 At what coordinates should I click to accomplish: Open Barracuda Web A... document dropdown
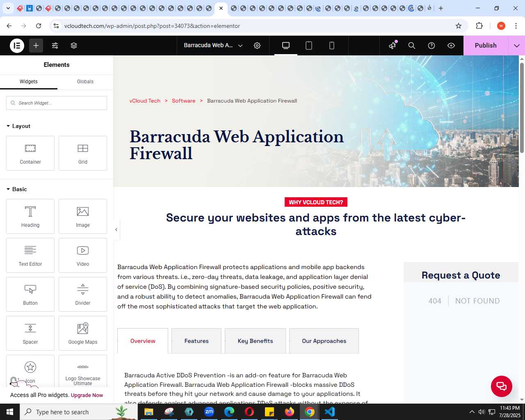click(213, 46)
